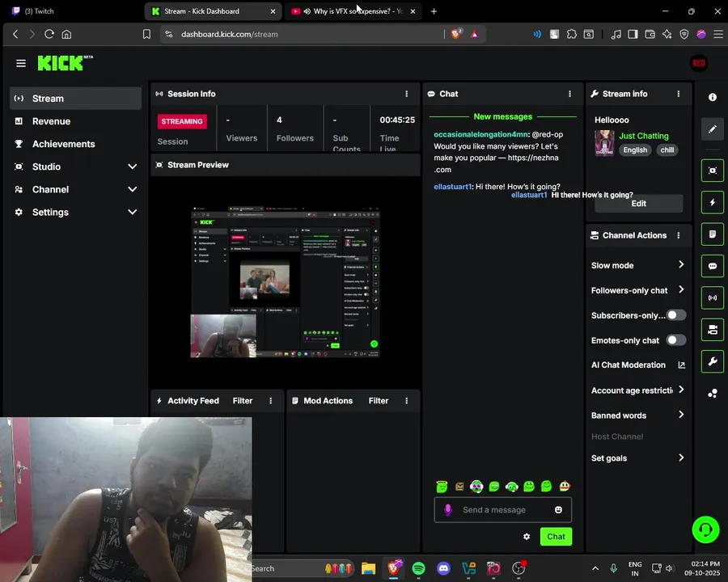Open Stream info three-dot menu

coord(679,94)
